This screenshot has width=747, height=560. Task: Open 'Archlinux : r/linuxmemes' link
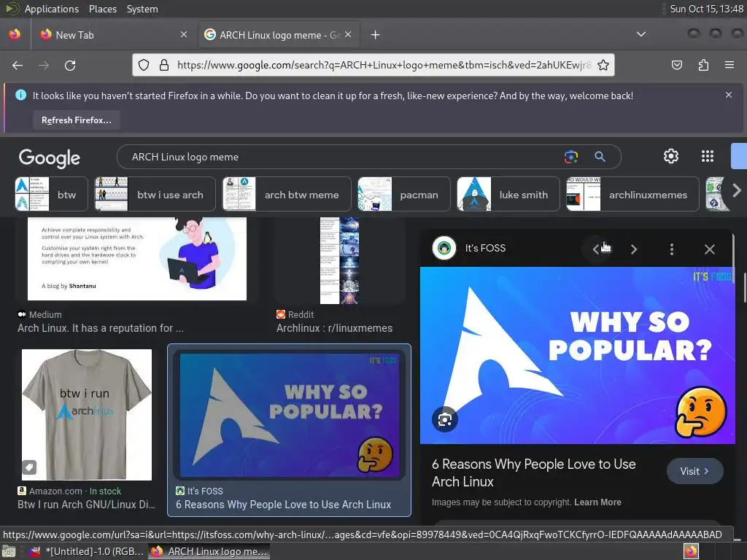[334, 328]
